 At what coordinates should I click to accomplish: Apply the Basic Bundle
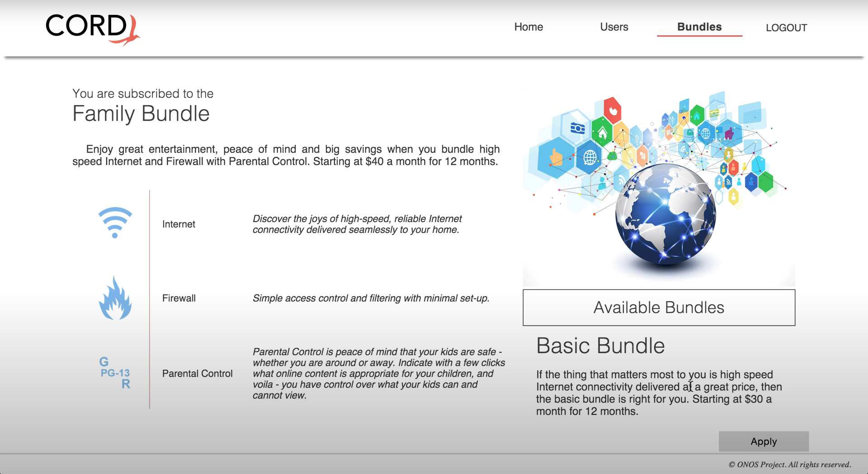(764, 441)
